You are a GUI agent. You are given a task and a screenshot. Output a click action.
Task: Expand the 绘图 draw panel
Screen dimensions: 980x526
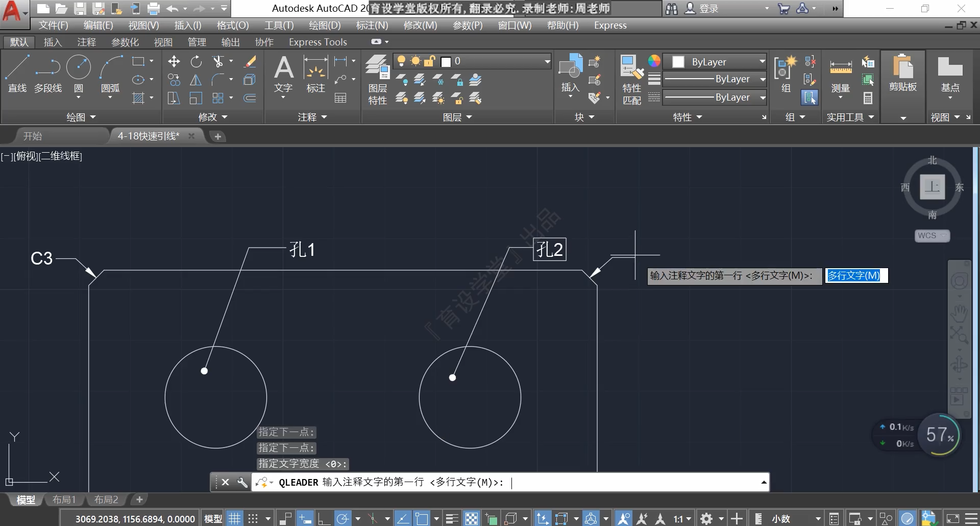pos(81,117)
